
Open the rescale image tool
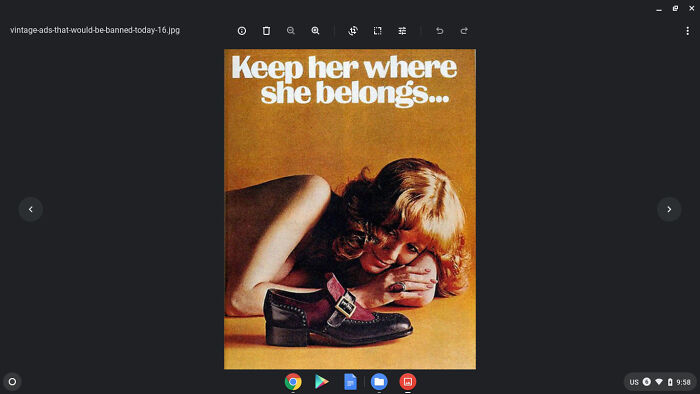click(x=377, y=31)
